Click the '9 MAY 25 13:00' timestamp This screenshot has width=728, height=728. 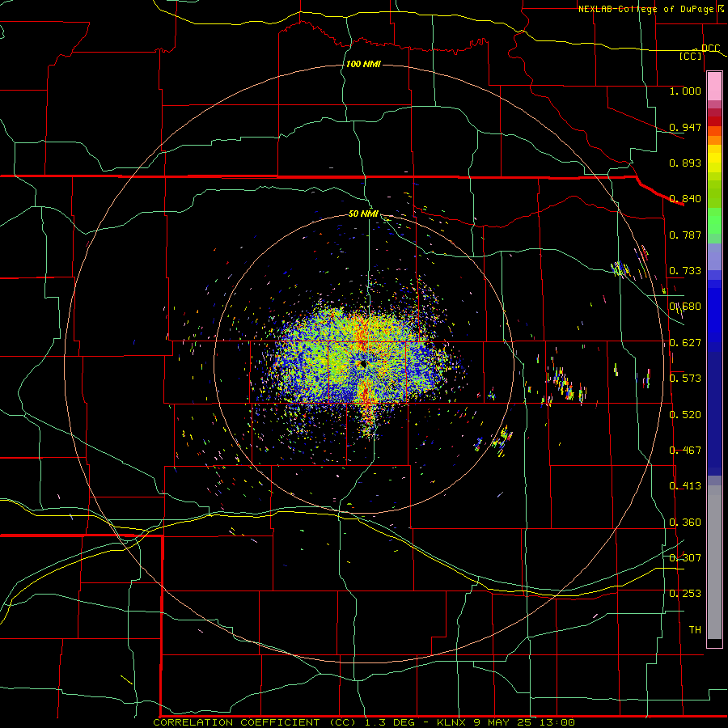pos(524,722)
